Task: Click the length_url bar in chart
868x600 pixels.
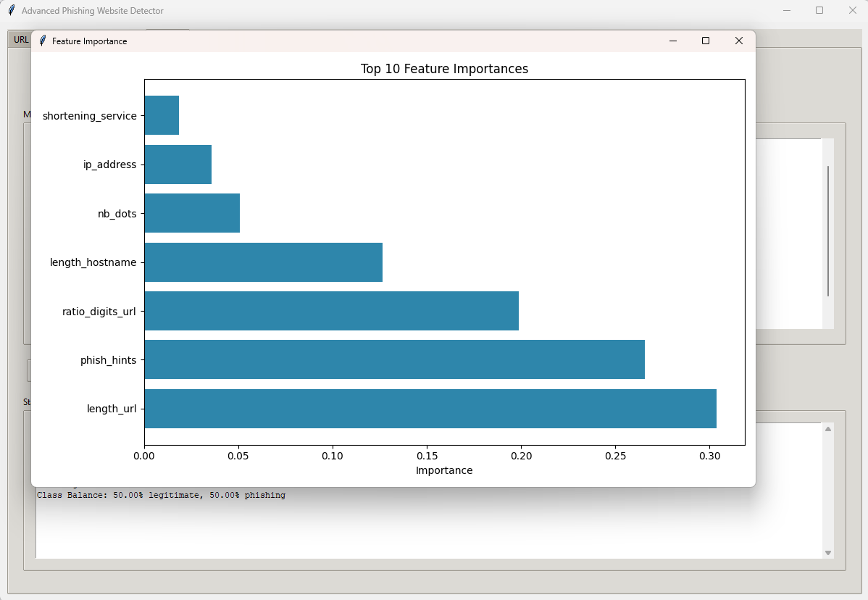Action: coord(430,409)
